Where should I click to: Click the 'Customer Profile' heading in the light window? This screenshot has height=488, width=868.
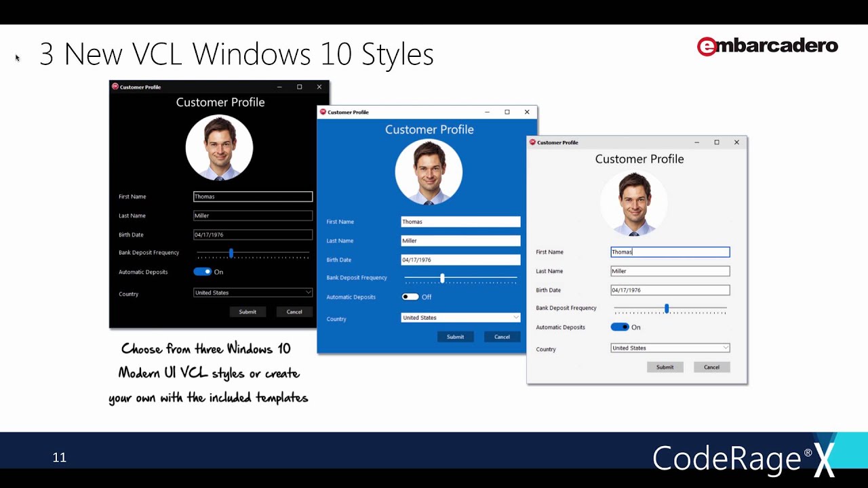click(x=639, y=159)
